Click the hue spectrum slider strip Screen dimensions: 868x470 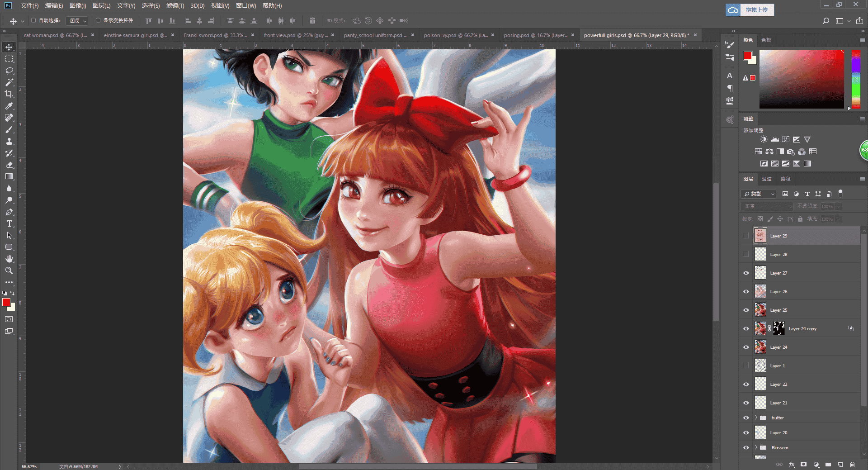(x=856, y=79)
